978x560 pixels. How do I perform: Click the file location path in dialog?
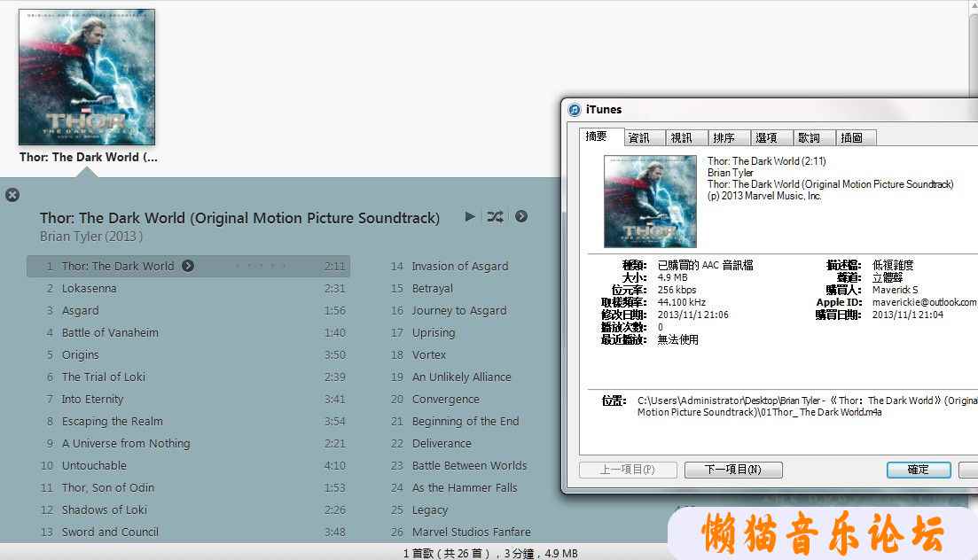807,406
